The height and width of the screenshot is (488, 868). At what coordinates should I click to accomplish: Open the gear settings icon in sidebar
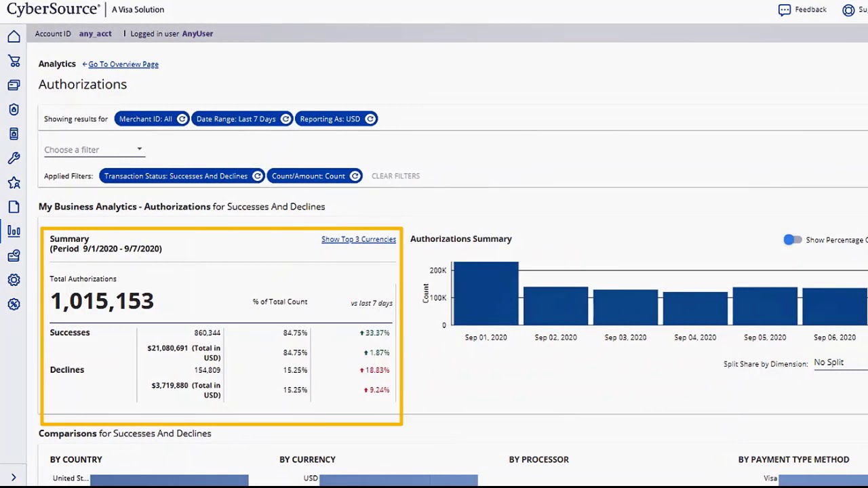(14, 280)
